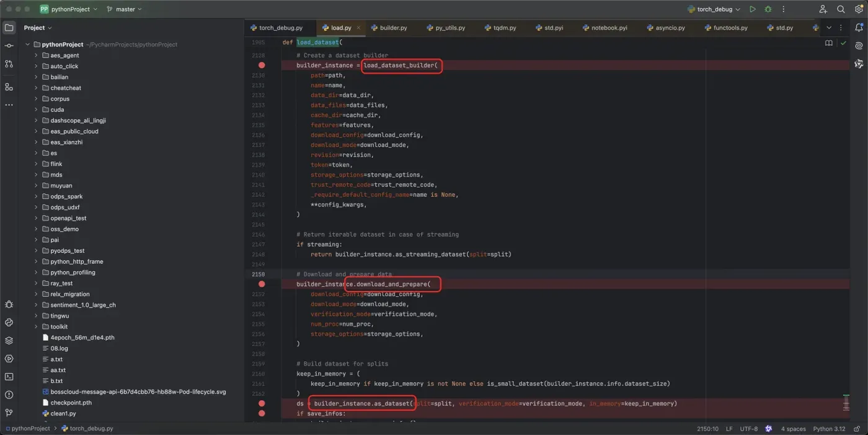Open editor tab options vertical dots
Image resolution: width=868 pixels, height=435 pixels.
(841, 28)
